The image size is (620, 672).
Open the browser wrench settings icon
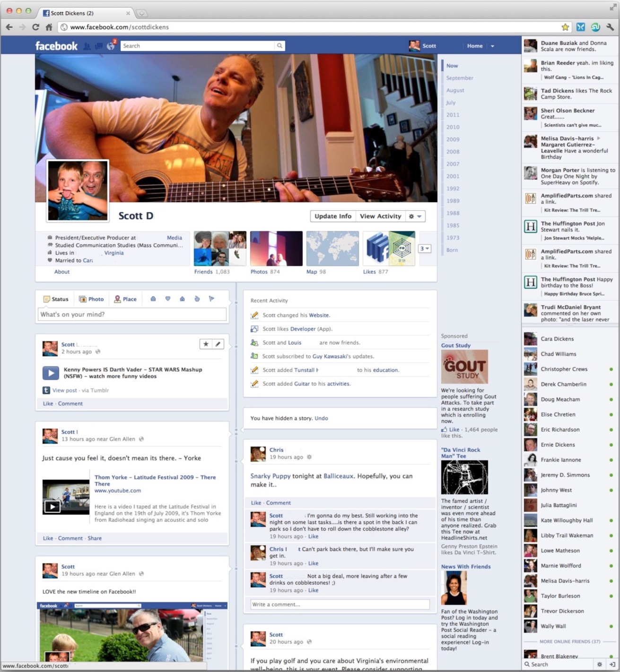click(610, 27)
